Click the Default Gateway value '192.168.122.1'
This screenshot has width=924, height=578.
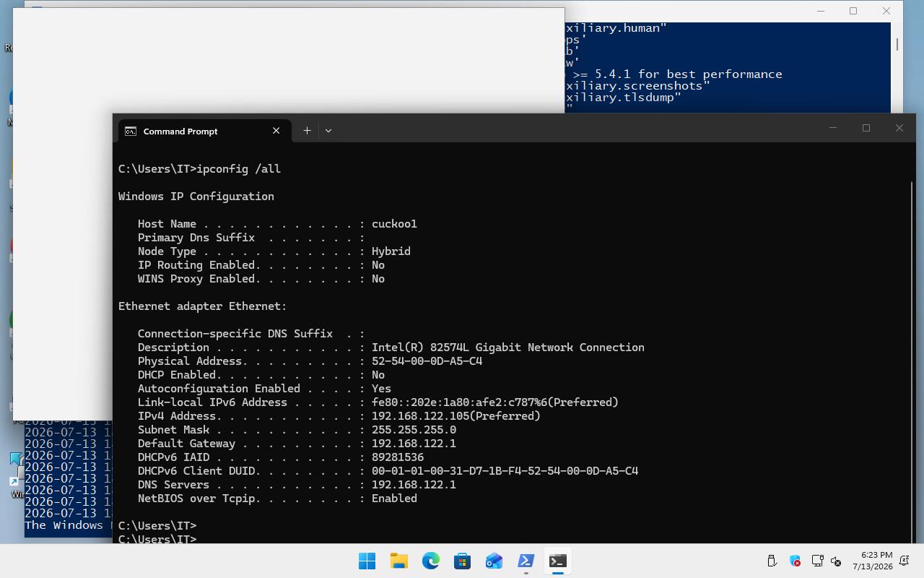(414, 444)
